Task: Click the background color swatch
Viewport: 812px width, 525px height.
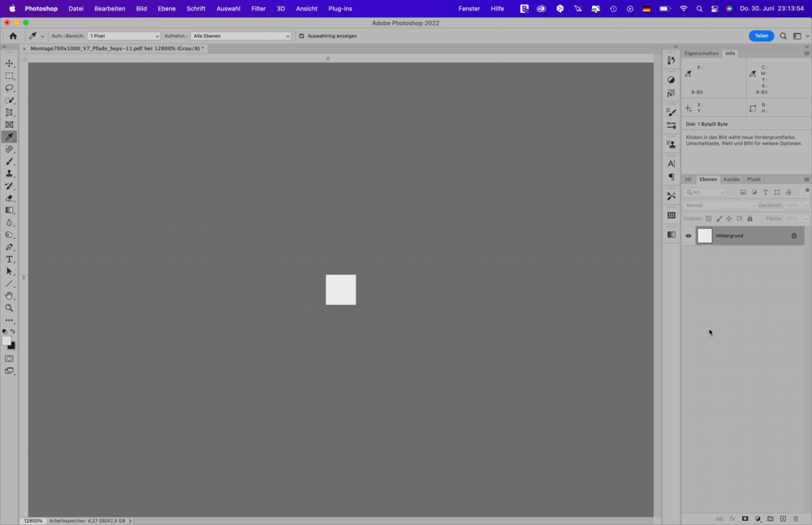Action: [x=12, y=347]
